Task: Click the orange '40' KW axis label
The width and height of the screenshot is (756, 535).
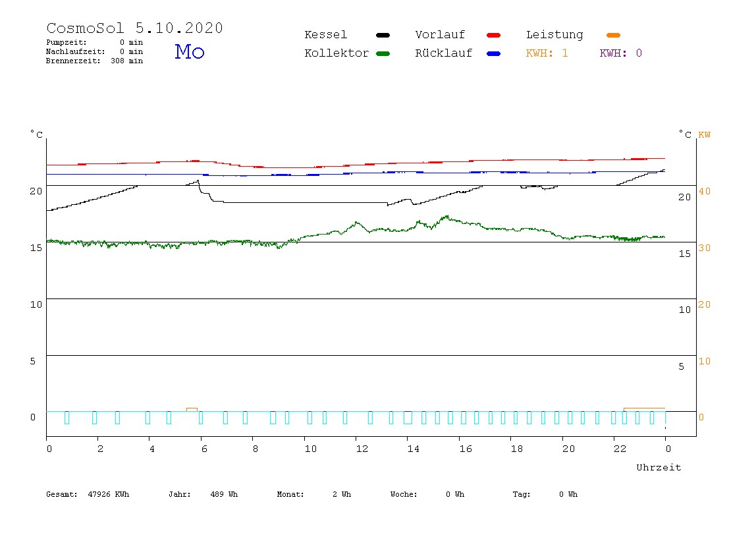Action: click(705, 192)
